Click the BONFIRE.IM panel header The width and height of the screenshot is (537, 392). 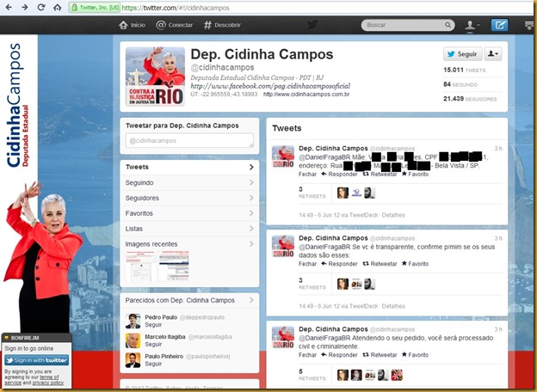click(x=37, y=338)
